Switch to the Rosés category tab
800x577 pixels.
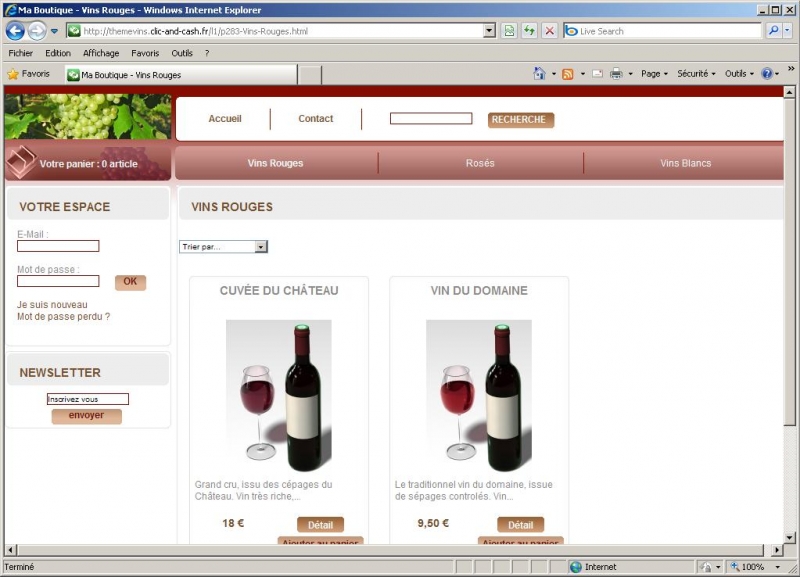tap(480, 163)
